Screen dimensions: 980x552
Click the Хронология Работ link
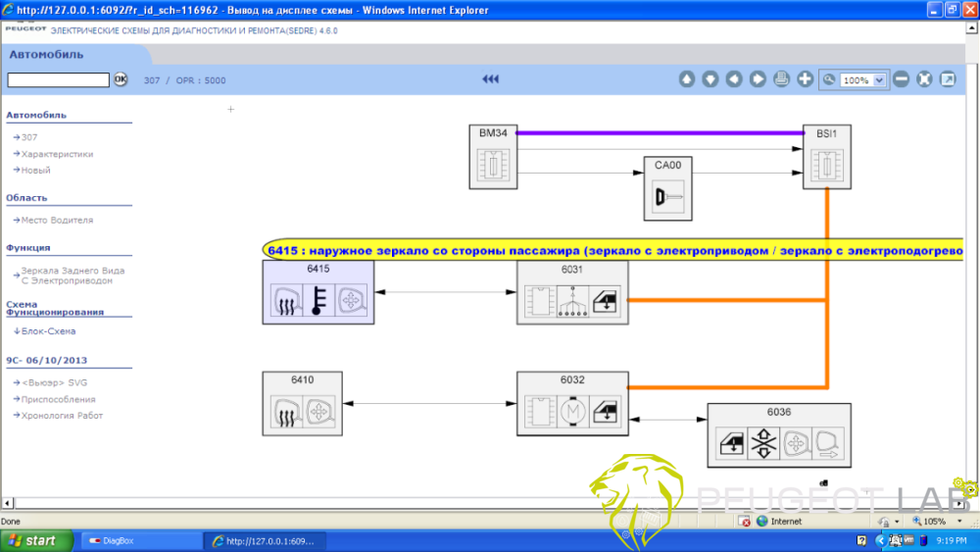point(62,416)
